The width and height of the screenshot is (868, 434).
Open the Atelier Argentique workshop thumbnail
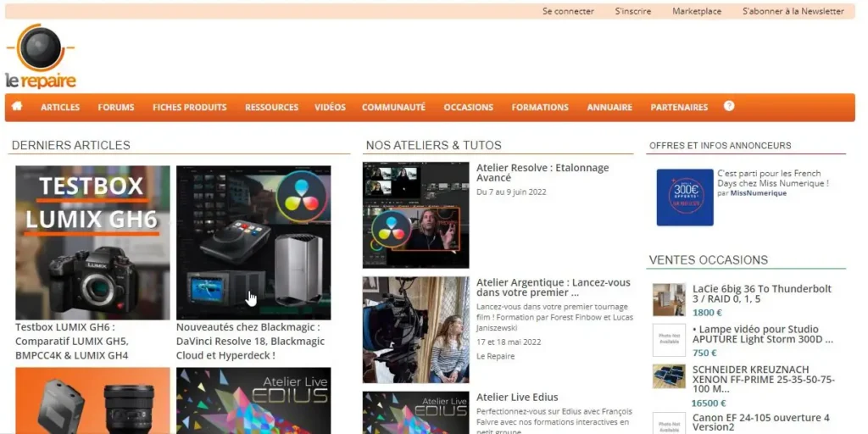click(x=415, y=330)
